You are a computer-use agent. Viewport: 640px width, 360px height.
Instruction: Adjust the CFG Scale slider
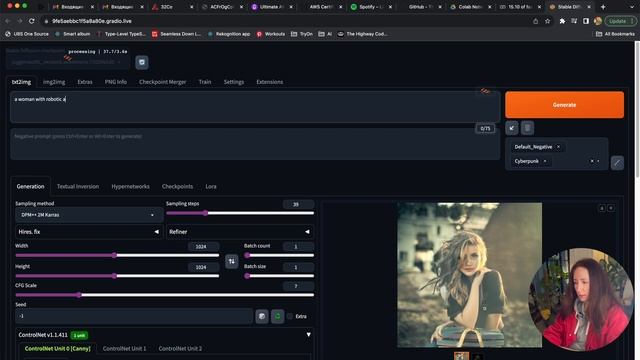(164, 295)
